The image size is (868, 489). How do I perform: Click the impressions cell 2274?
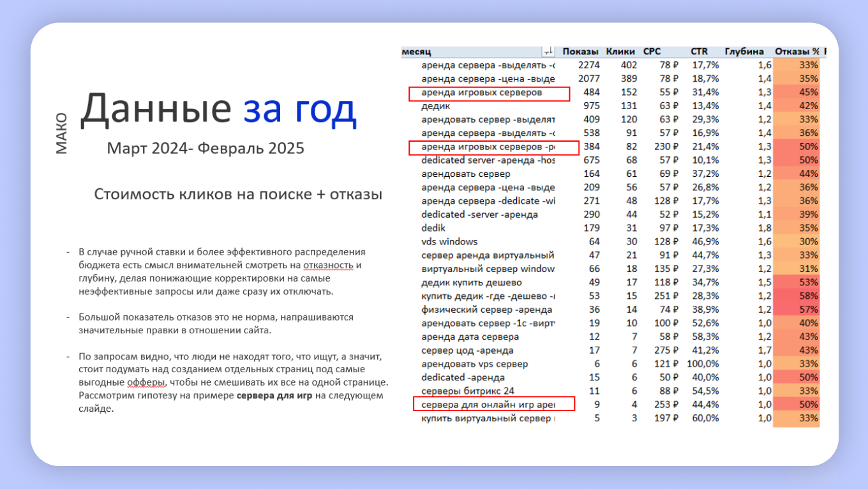588,65
